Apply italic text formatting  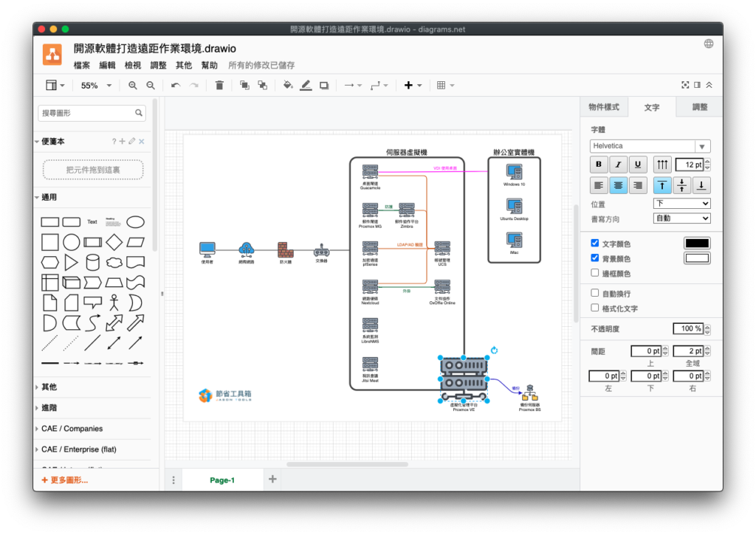pos(618,165)
